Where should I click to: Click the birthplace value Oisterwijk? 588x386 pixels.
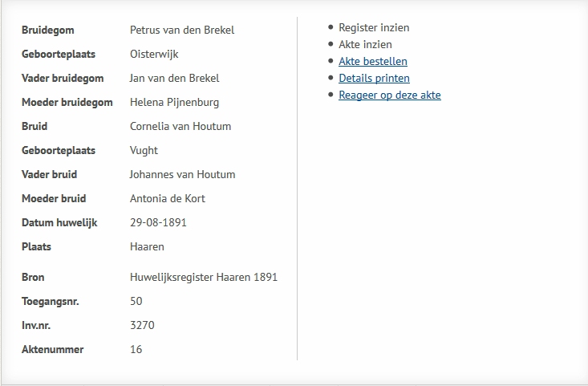pyautogui.click(x=154, y=54)
